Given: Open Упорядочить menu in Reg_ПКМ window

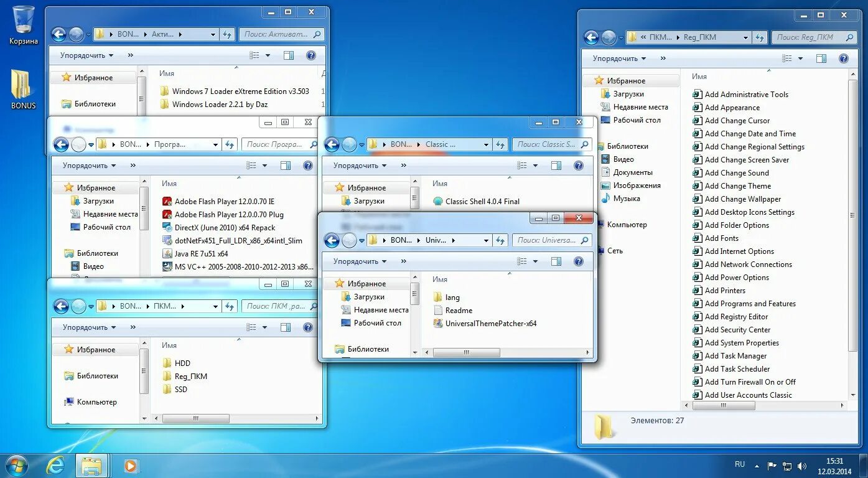Looking at the screenshot, I should (619, 59).
